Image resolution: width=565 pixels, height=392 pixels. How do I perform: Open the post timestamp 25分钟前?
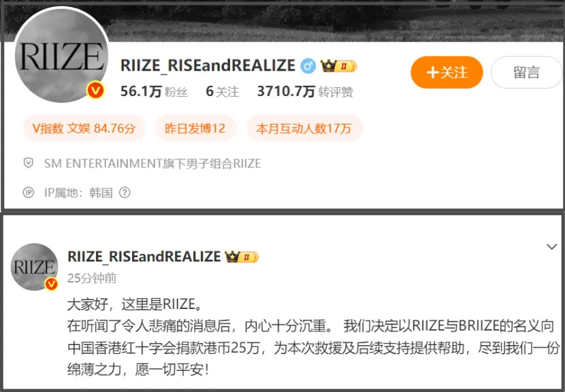point(92,278)
